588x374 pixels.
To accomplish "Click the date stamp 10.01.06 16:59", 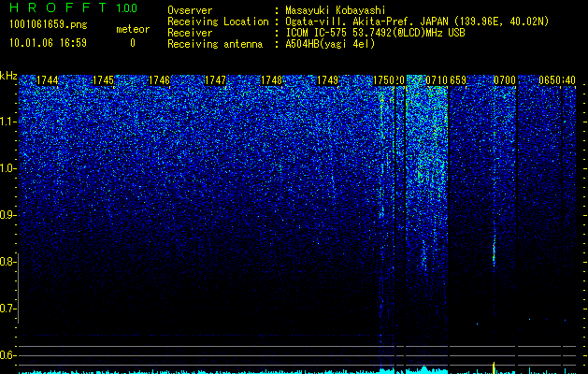I will pyautogui.click(x=48, y=43).
